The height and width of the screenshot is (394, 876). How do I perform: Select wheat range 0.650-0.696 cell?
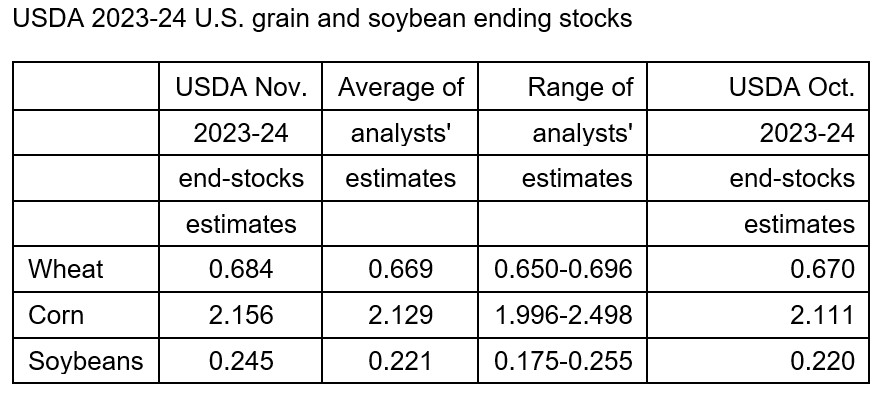click(x=563, y=269)
